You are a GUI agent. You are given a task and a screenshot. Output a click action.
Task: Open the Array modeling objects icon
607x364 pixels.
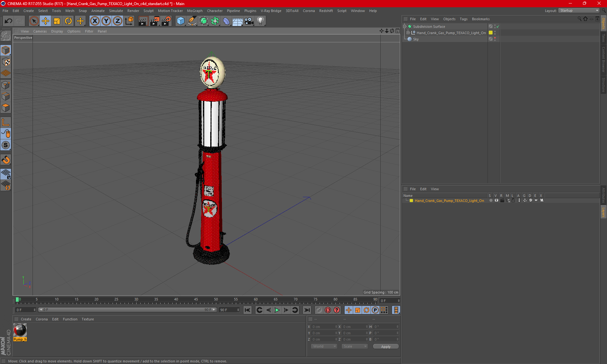coord(215,21)
